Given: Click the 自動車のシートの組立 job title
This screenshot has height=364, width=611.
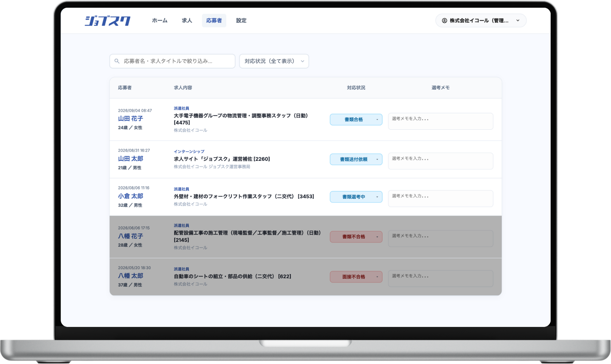Looking at the screenshot, I should point(232,276).
